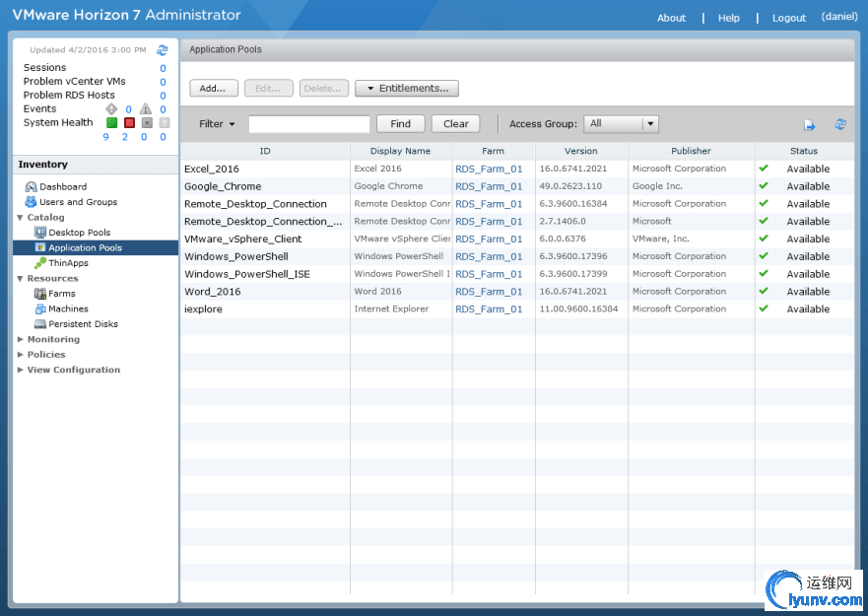Click the Delete... button
This screenshot has width=868, height=616.
point(324,88)
